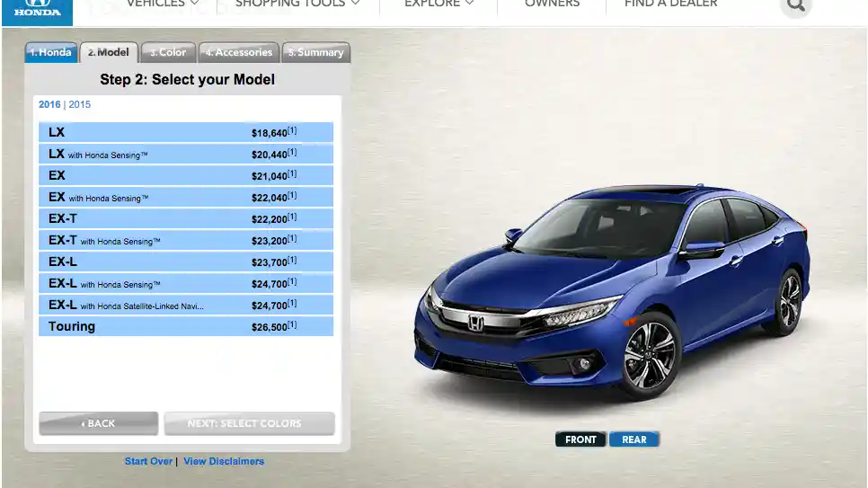Open the Owners menu item
Viewport: 868px width, 488px height.
tap(552, 4)
